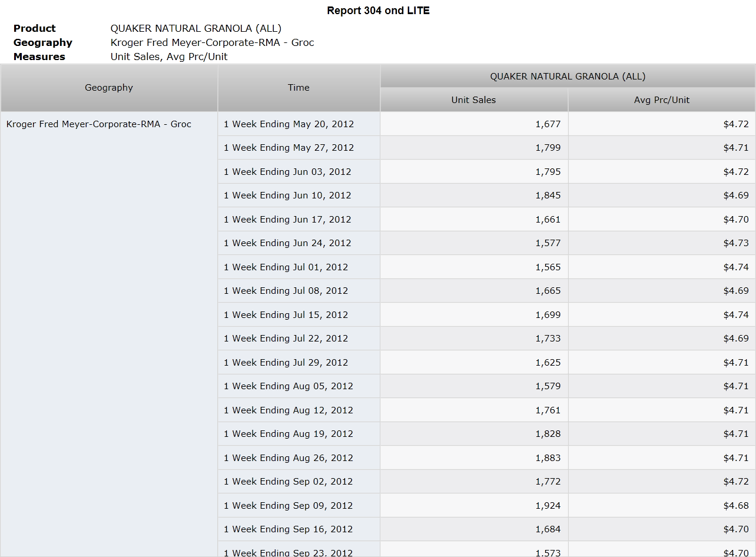Click unit sales value 1,924
The width and height of the screenshot is (756, 557).
click(548, 506)
